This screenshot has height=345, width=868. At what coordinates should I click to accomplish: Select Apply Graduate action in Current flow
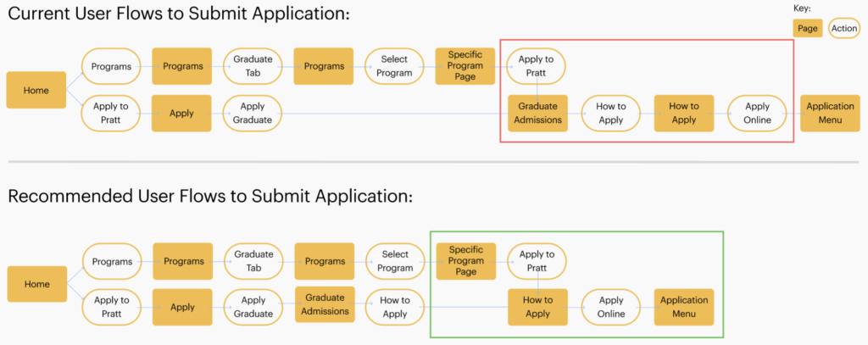tap(253, 113)
